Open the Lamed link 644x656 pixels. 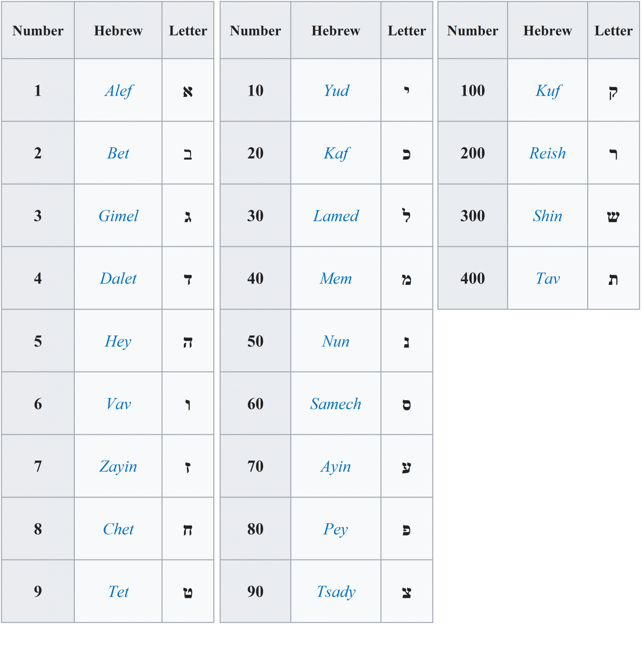(336, 216)
